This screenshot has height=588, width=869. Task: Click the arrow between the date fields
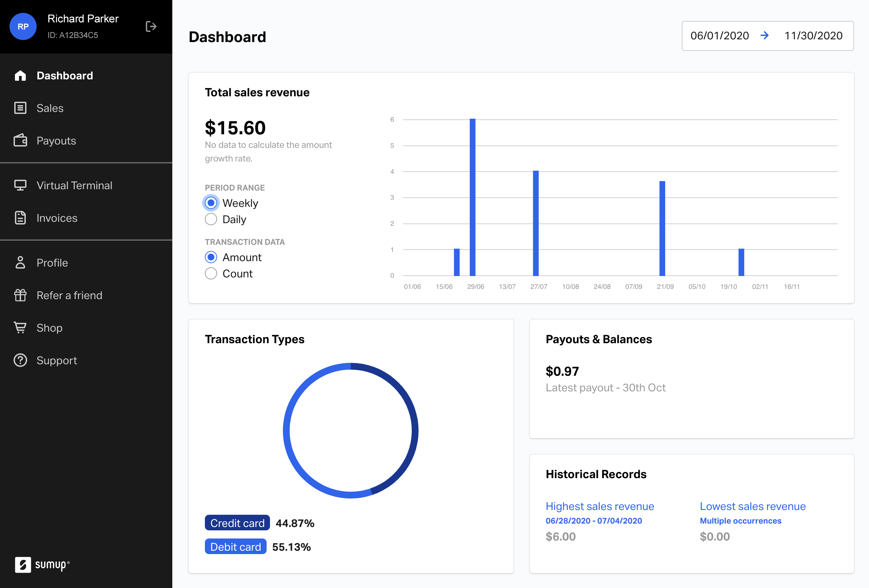(x=765, y=36)
